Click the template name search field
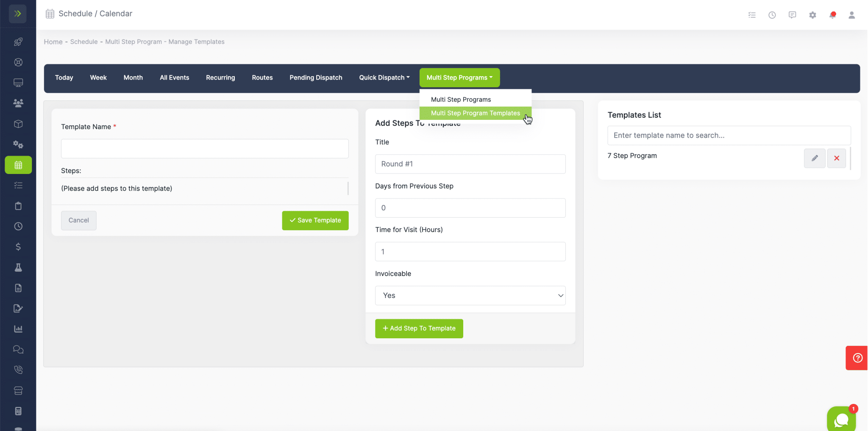 coord(728,135)
